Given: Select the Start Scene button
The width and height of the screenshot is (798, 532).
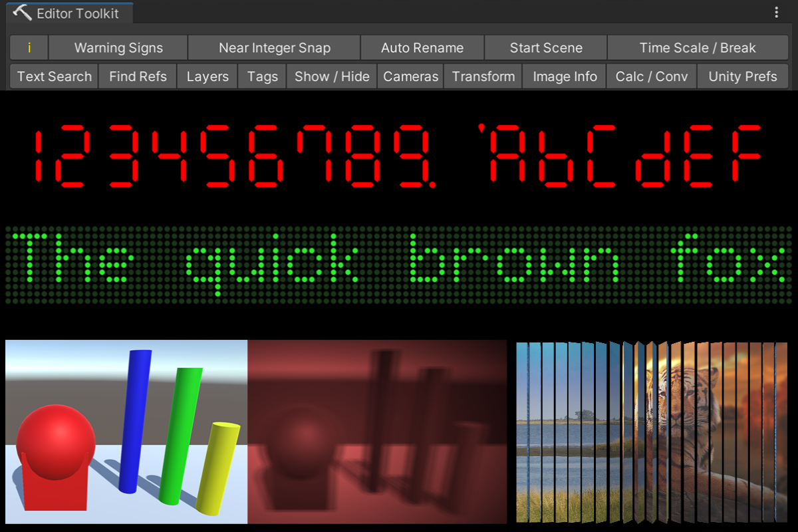Looking at the screenshot, I should click(x=546, y=48).
